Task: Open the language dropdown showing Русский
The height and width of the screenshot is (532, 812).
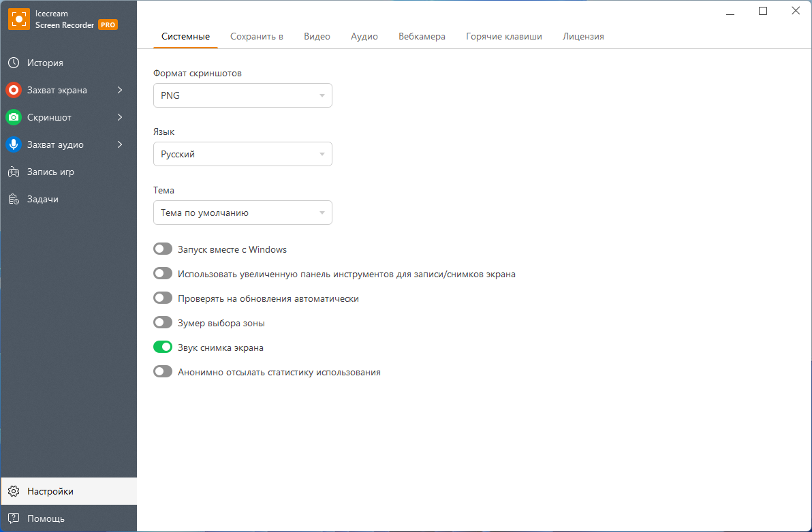Action: click(243, 154)
